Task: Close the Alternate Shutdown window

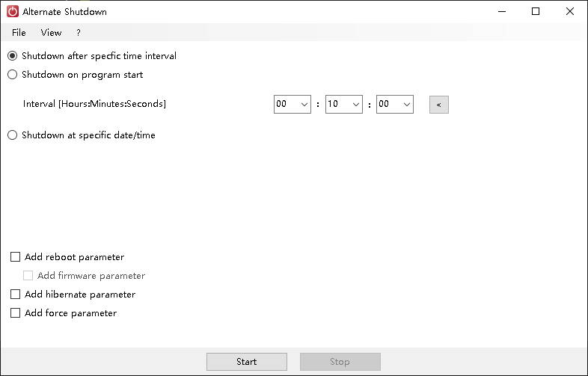Action: 570,11
